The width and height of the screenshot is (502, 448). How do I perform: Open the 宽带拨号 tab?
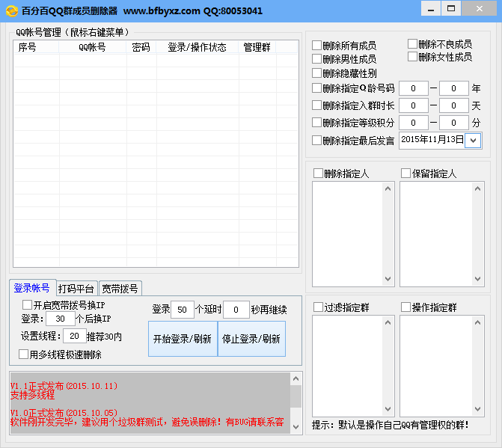click(x=120, y=289)
